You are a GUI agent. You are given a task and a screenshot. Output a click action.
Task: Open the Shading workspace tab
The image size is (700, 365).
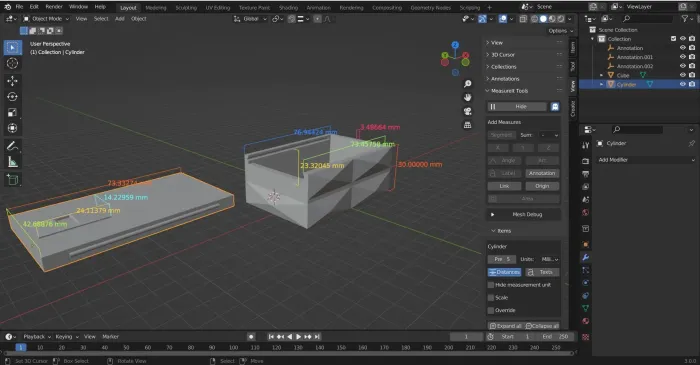coord(288,8)
